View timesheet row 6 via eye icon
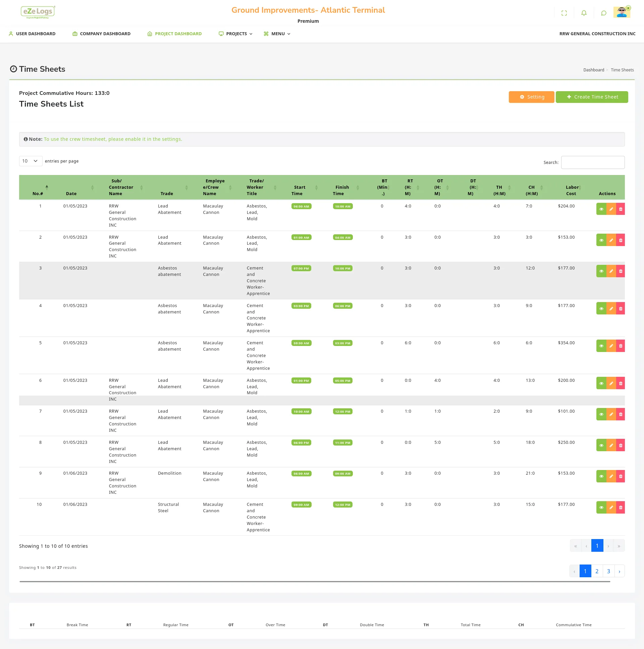Viewport: 644px width, 649px height. [x=601, y=383]
